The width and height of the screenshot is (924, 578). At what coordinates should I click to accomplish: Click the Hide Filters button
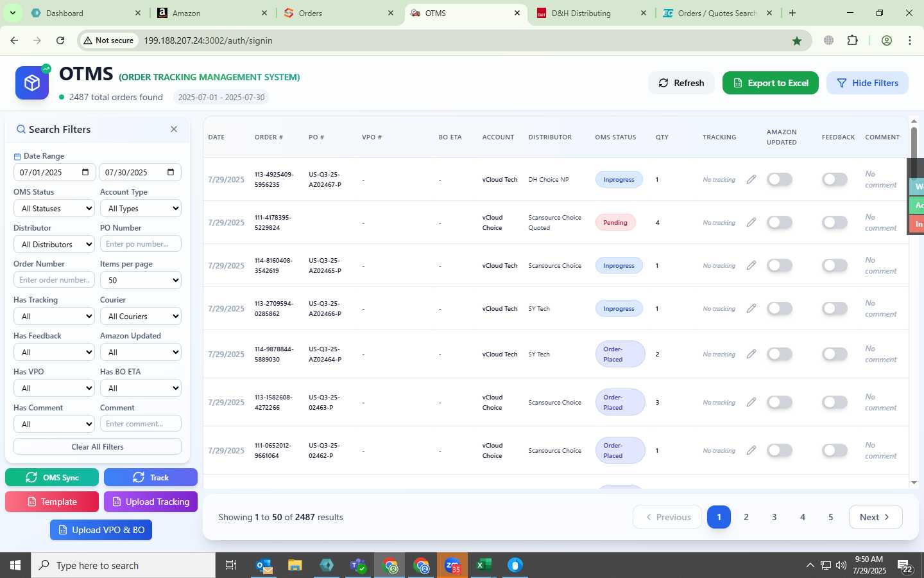pyautogui.click(x=868, y=83)
